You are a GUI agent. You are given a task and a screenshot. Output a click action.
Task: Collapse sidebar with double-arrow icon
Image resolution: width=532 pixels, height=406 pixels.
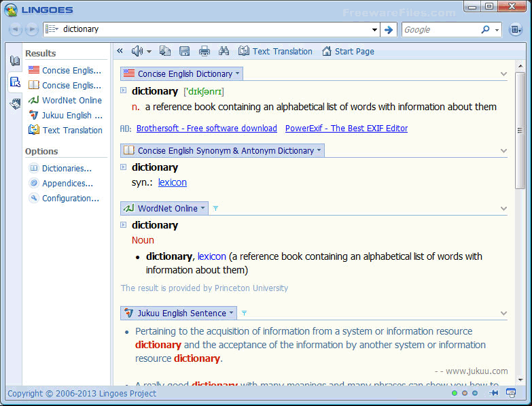click(120, 51)
